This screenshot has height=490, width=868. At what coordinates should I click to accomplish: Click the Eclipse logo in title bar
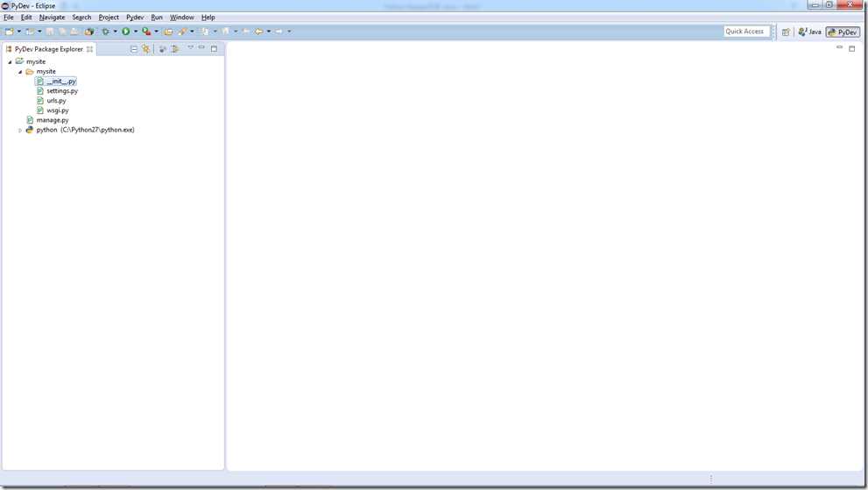[x=5, y=5]
